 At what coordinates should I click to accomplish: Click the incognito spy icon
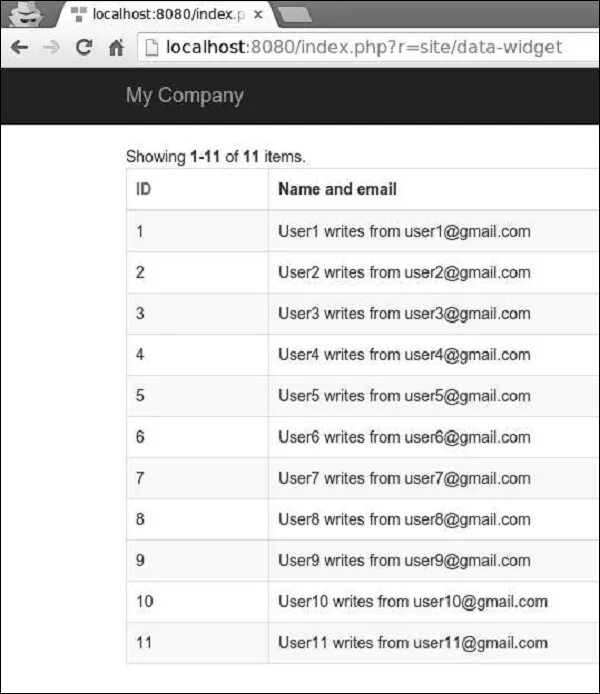click(x=26, y=14)
